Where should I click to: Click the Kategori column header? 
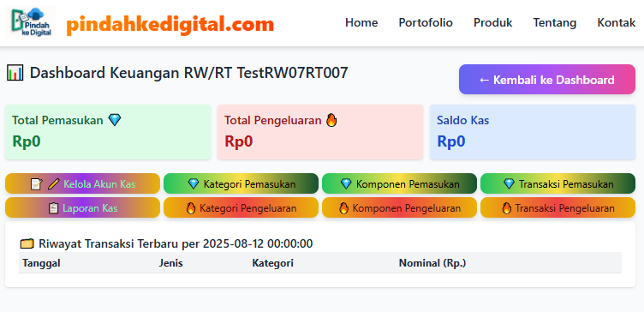(x=272, y=263)
